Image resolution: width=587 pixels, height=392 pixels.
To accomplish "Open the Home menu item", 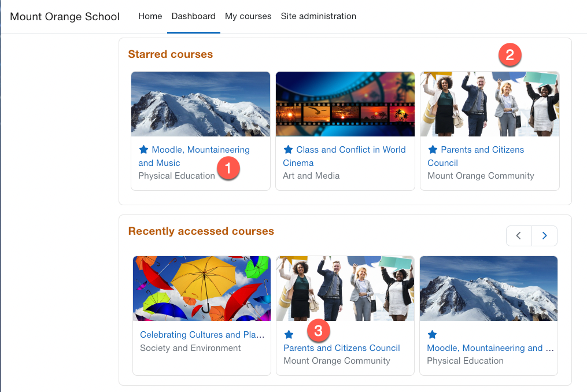I will [x=150, y=16].
